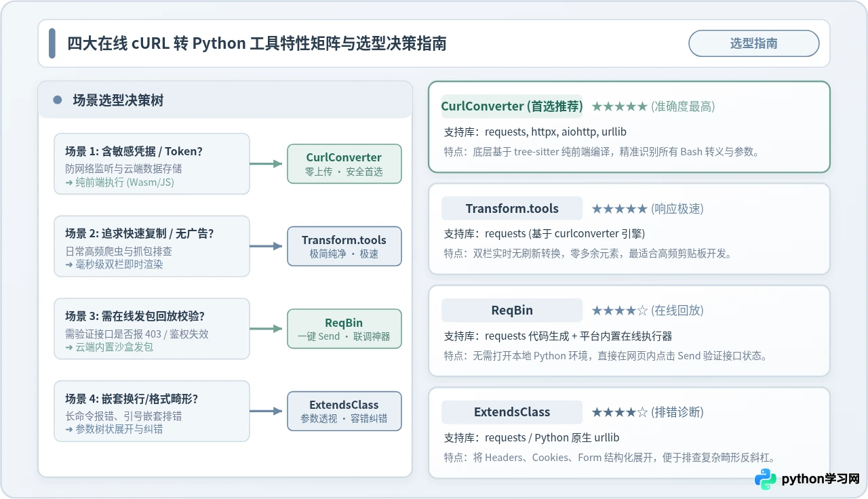Select heading 场景 2: 追求快速复制 / 无广告?
The width and height of the screenshot is (868, 499).
pos(140,233)
